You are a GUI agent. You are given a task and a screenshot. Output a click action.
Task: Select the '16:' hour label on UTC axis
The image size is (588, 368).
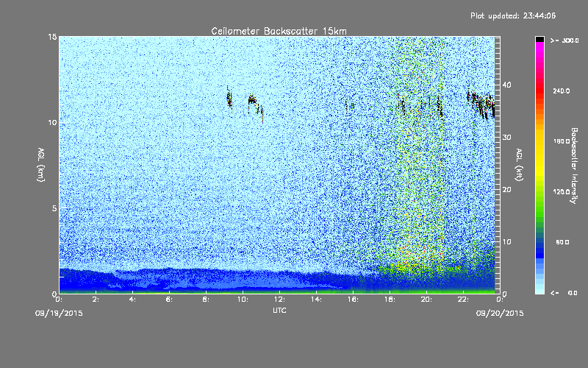tap(353, 300)
